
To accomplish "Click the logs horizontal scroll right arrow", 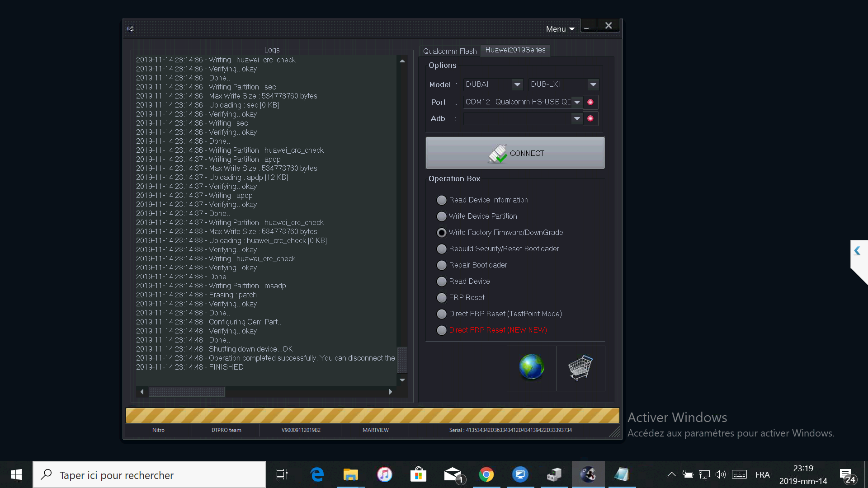I will coord(391,392).
